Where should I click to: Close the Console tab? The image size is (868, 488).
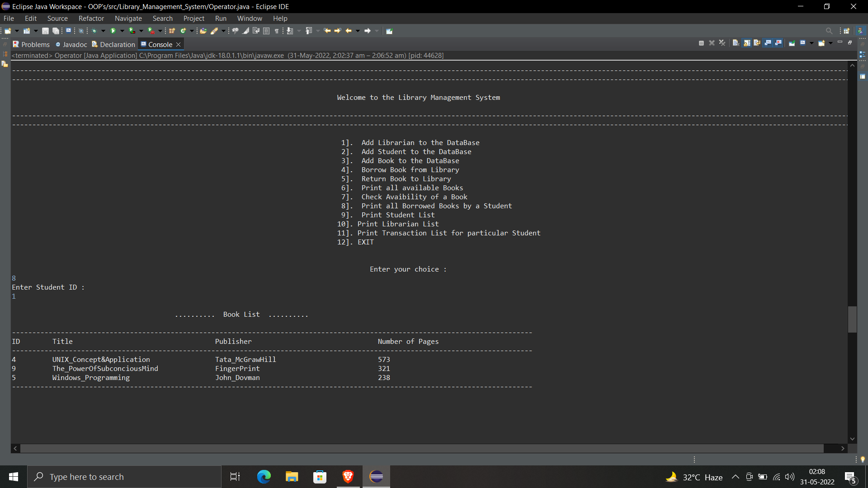[x=179, y=44]
